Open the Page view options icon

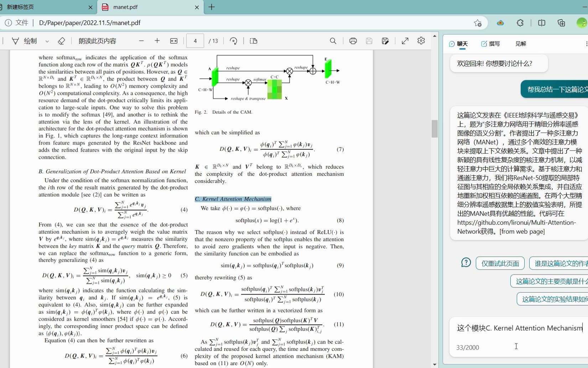(254, 41)
